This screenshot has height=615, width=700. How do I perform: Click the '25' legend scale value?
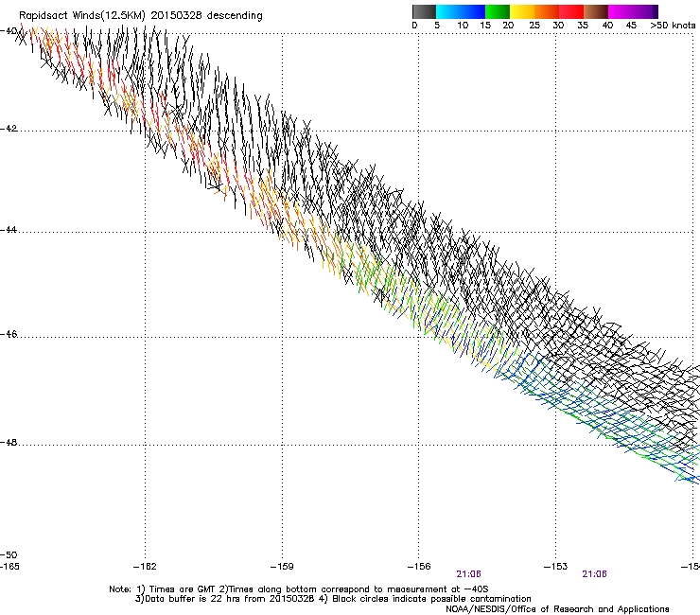(534, 26)
